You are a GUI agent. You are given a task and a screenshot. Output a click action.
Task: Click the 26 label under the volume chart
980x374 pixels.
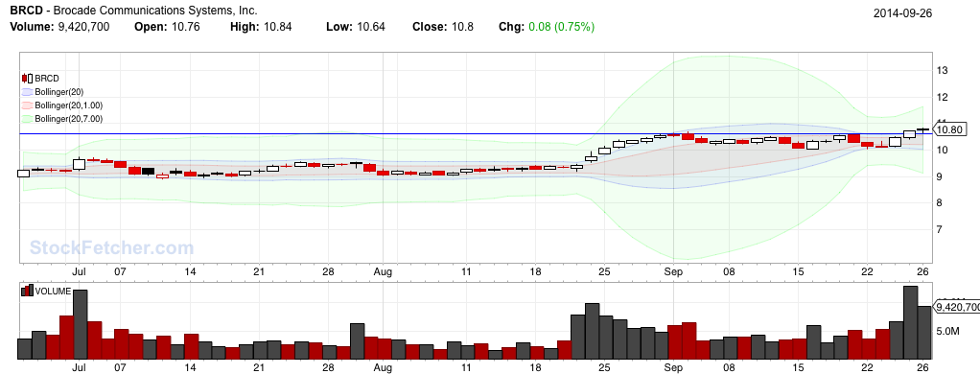tap(923, 367)
